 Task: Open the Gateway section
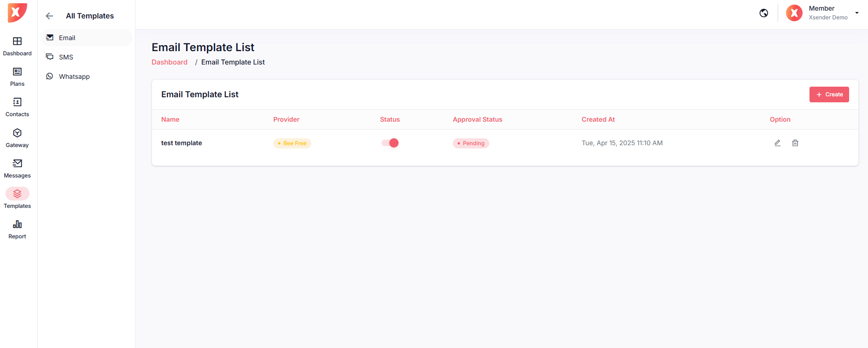coord(17,138)
